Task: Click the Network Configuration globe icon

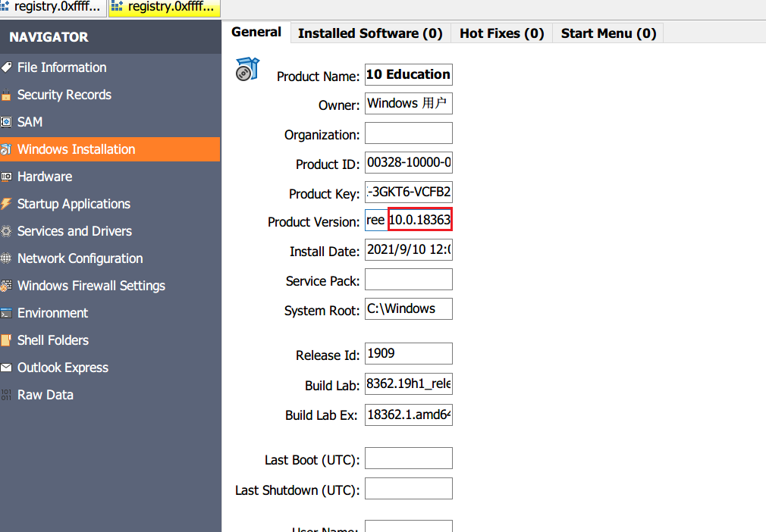Action: [6, 258]
